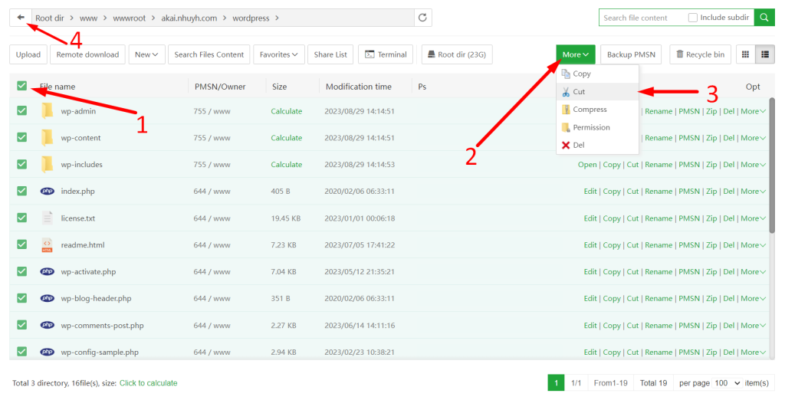Expand More options for index.php row
This screenshot has width=785, height=400.
(x=753, y=191)
